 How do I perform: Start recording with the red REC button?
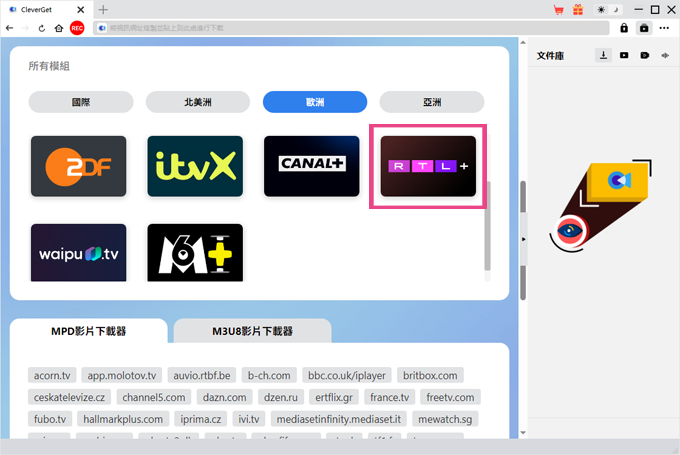point(77,28)
